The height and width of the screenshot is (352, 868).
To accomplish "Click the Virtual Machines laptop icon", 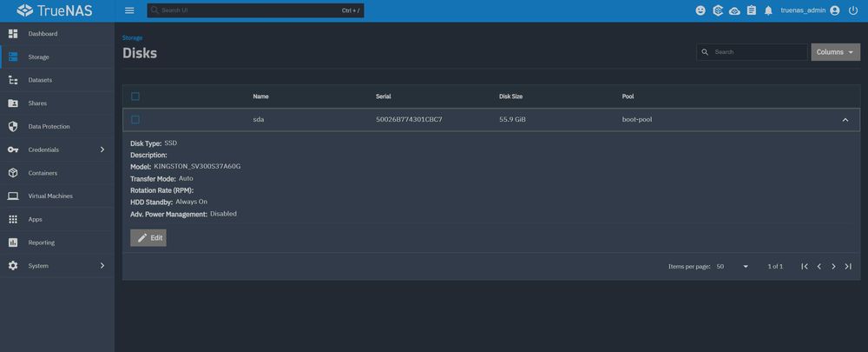I will [13, 196].
